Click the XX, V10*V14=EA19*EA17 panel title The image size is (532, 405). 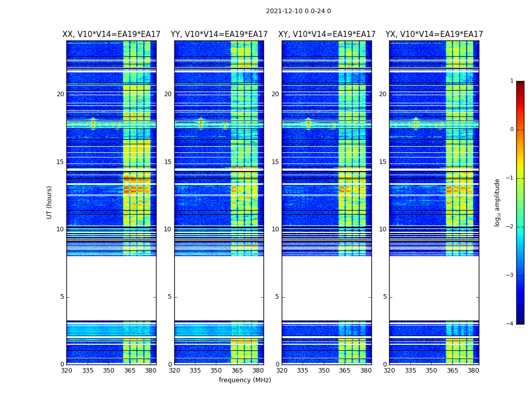tap(111, 34)
